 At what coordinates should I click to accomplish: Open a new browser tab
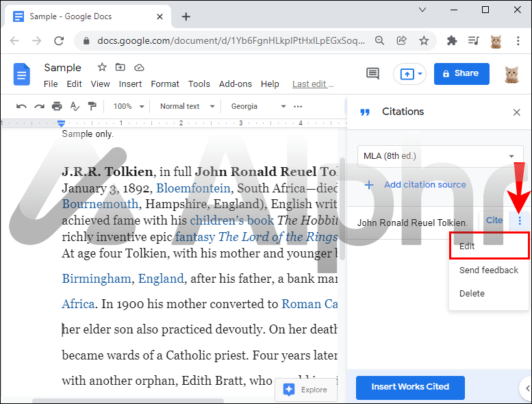(x=186, y=16)
